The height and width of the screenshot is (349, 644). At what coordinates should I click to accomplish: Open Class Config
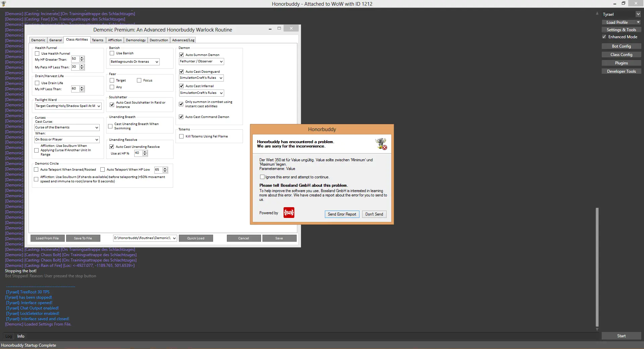(x=621, y=55)
